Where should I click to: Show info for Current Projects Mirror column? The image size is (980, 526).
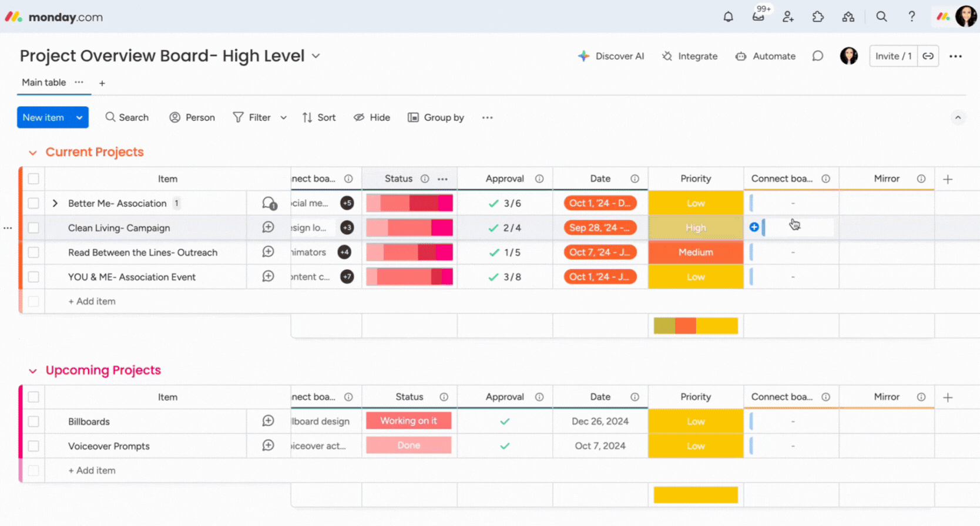921,179
